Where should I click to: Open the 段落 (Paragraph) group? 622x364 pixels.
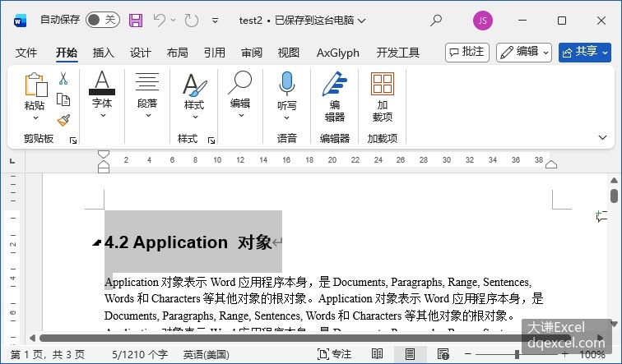pyautogui.click(x=147, y=94)
